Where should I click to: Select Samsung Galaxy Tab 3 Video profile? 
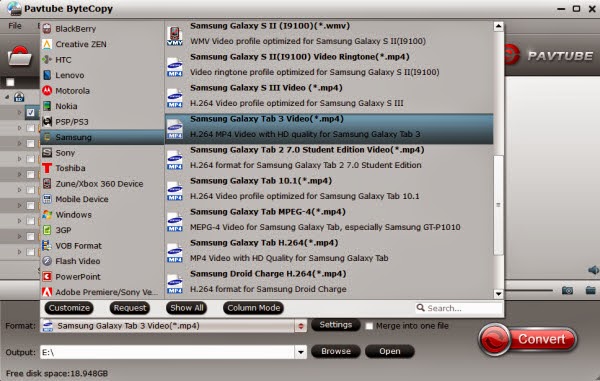329,129
